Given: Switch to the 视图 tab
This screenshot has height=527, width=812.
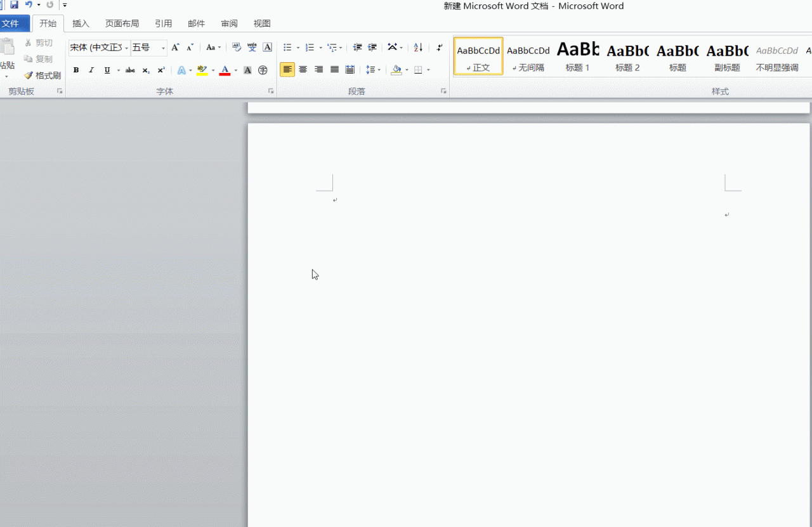Looking at the screenshot, I should (262, 23).
